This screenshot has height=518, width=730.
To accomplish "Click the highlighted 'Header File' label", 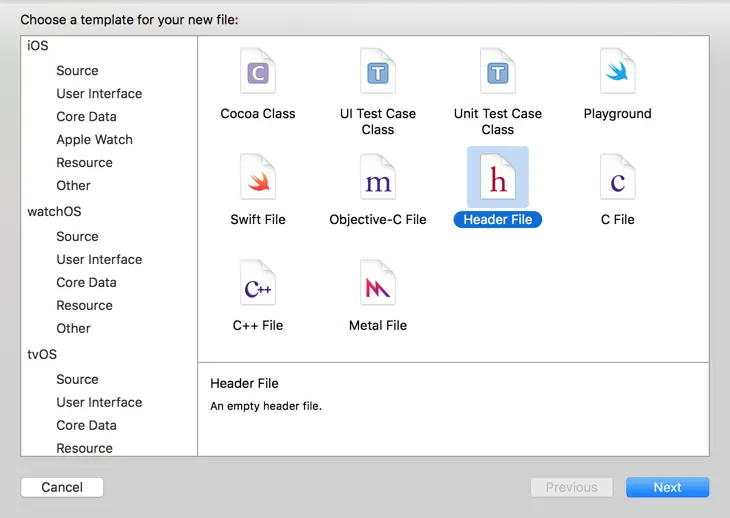I will (x=498, y=219).
